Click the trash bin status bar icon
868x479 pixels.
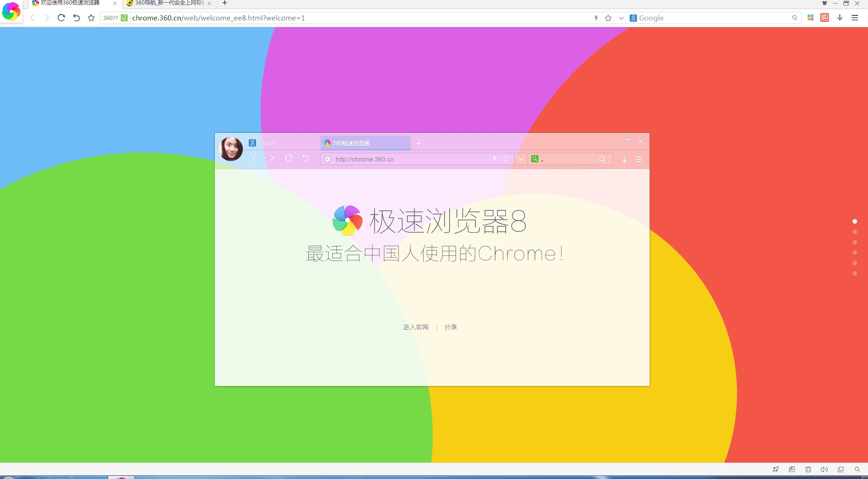(x=808, y=469)
